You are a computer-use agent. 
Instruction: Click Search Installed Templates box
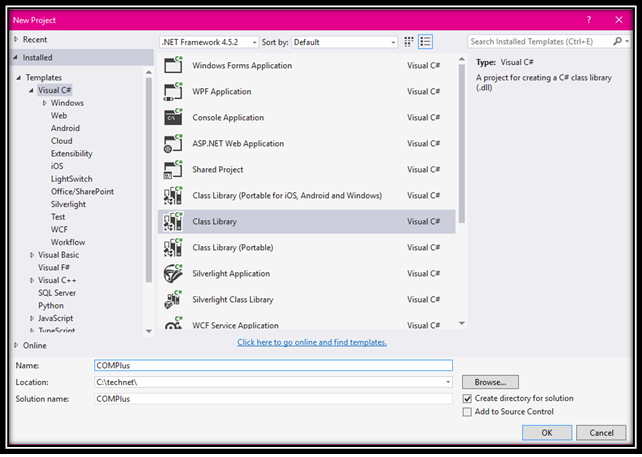[x=540, y=41]
